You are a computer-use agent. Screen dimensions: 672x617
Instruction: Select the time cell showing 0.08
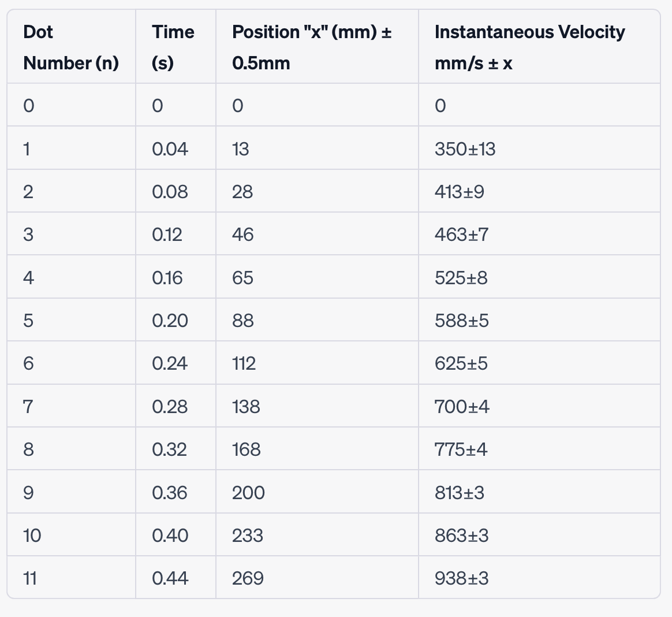click(x=170, y=192)
